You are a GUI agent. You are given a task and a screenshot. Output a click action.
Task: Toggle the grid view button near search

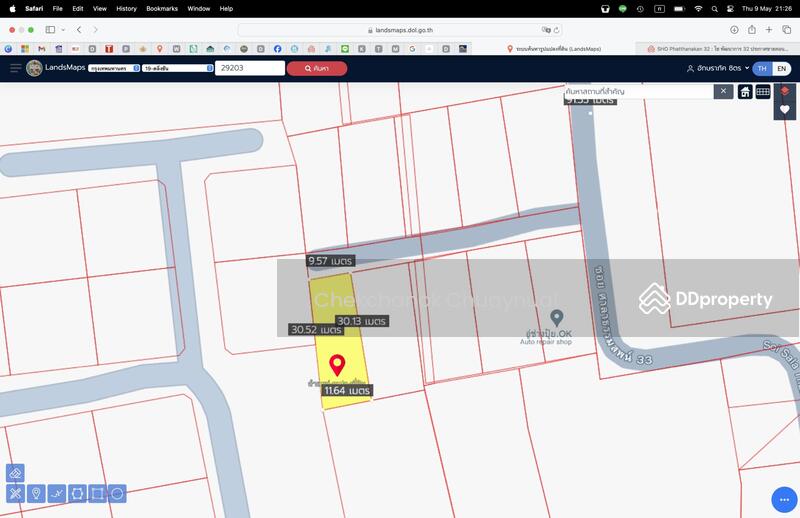click(763, 92)
